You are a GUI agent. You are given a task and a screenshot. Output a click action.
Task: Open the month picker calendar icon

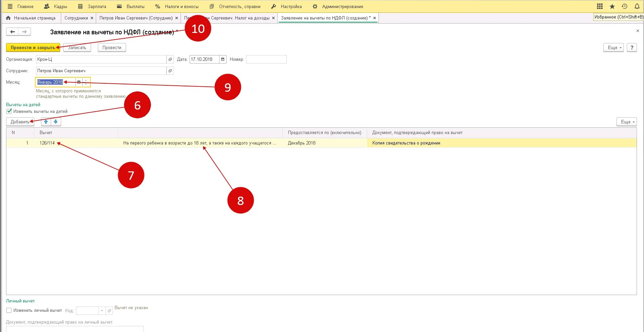point(79,82)
